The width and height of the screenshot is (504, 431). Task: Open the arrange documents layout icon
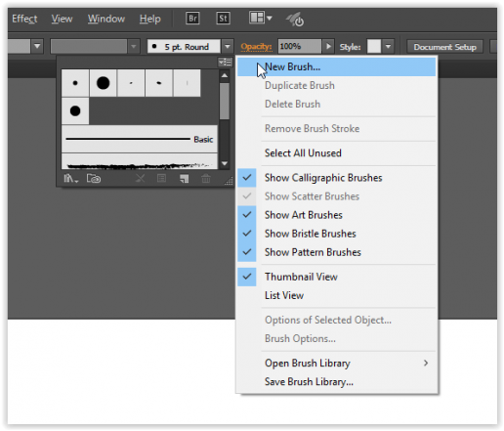[x=261, y=18]
